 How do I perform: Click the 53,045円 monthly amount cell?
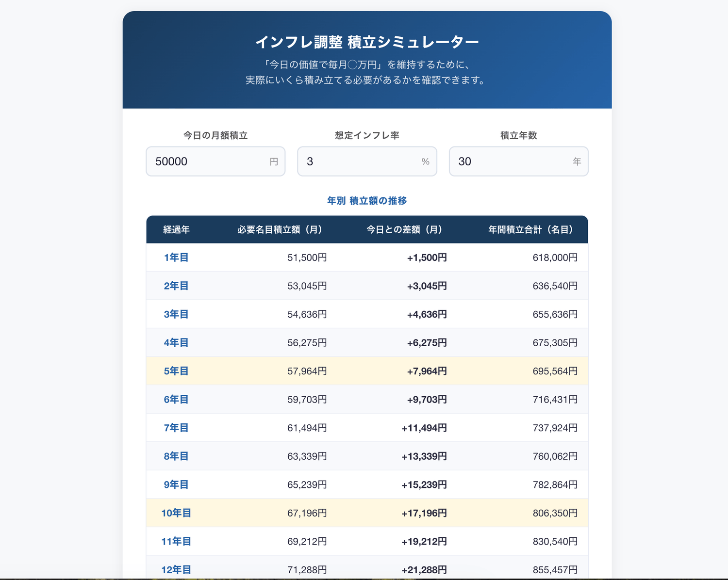(x=307, y=286)
